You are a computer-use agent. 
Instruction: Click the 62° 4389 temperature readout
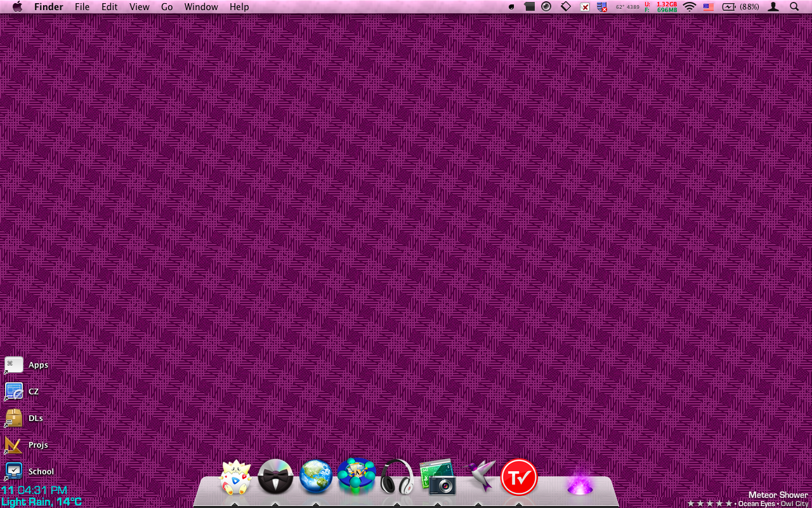pos(627,7)
